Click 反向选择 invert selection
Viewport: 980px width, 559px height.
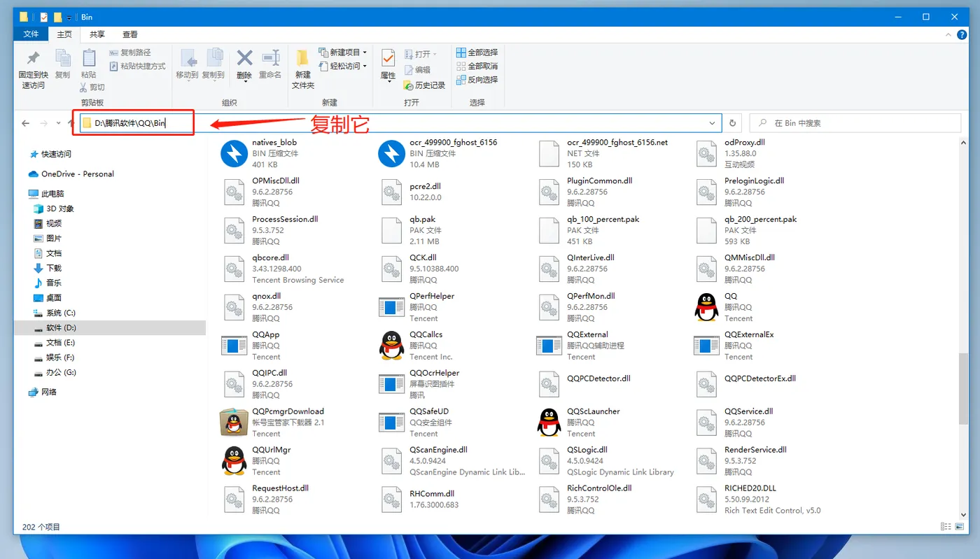click(477, 80)
